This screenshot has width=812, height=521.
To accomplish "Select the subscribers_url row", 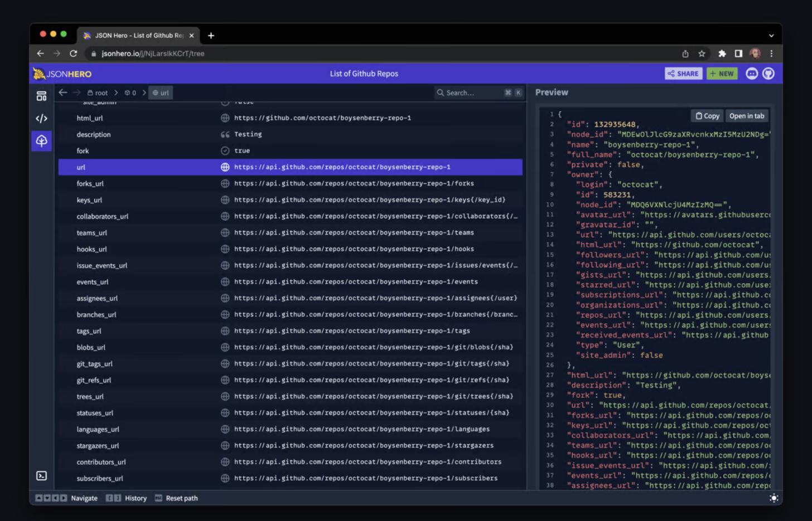I will [x=291, y=479].
